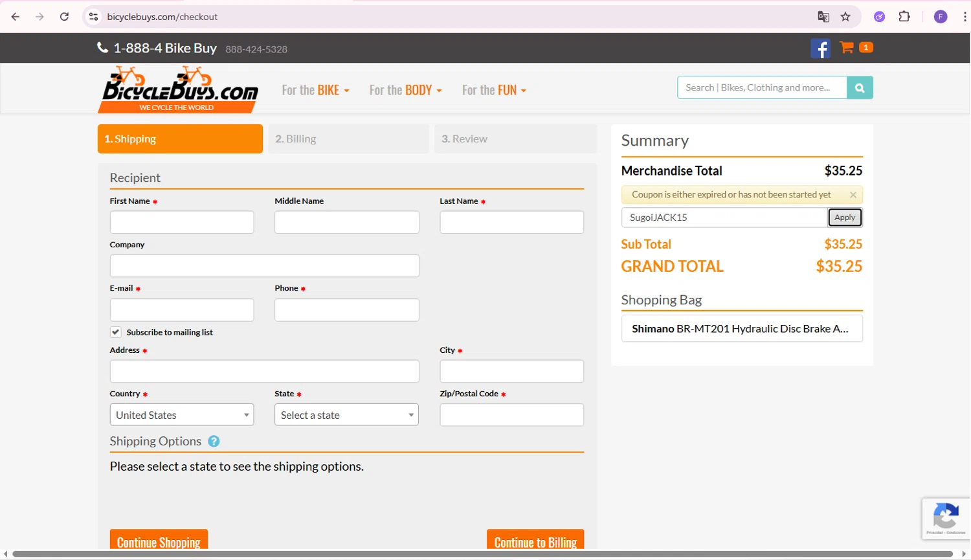Click the browser back arrow
Viewport: 971px width, 560px height.
16,17
